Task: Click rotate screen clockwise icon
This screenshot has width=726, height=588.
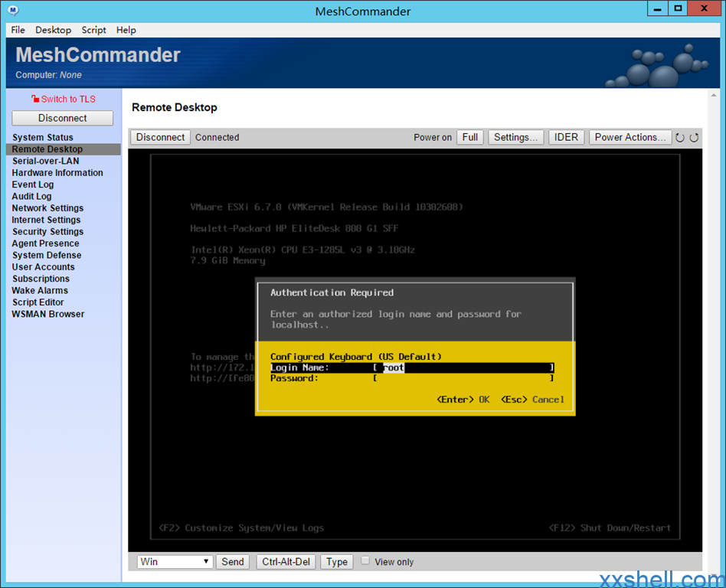Action: [694, 138]
